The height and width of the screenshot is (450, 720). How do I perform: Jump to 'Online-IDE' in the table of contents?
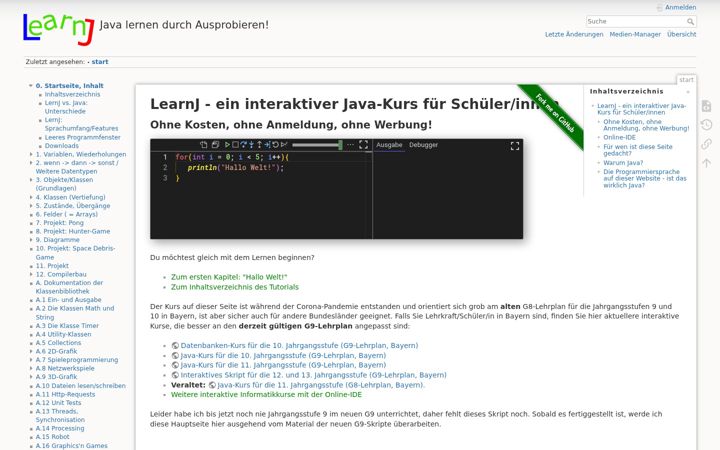[619, 137]
